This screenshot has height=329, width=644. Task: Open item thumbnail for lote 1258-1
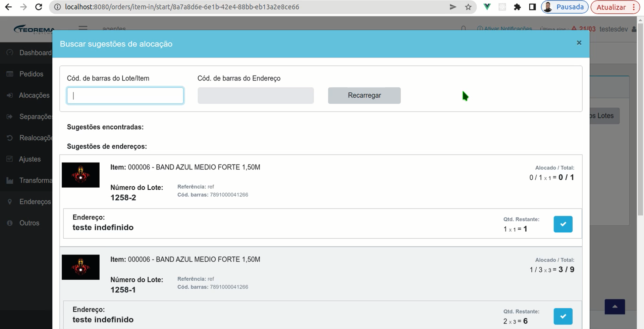(x=80, y=267)
